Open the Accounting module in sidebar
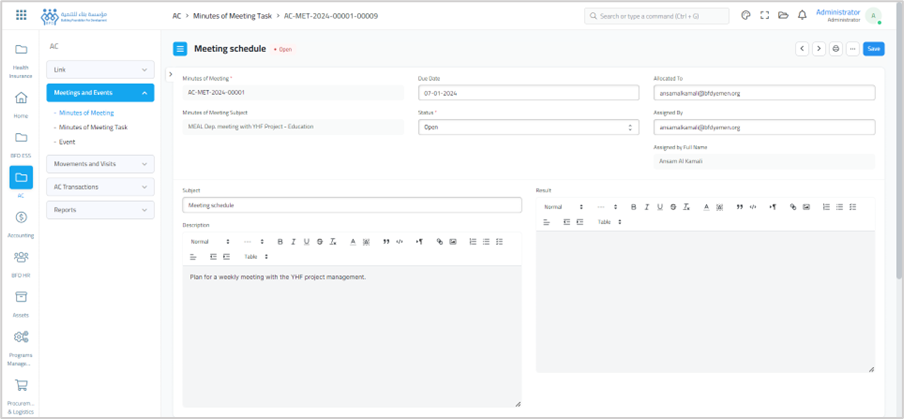The height and width of the screenshot is (419, 904). point(21,223)
